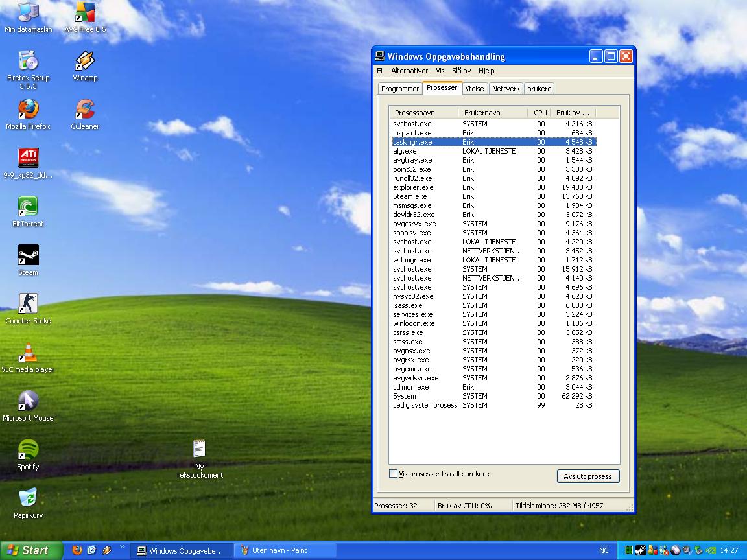Open the Min datamaskin desktop icon

click(28, 17)
